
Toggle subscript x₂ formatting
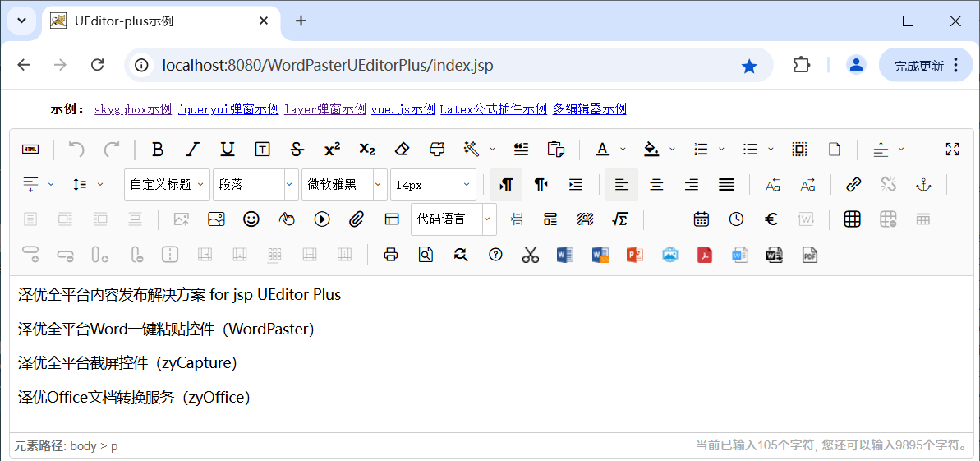(x=367, y=149)
